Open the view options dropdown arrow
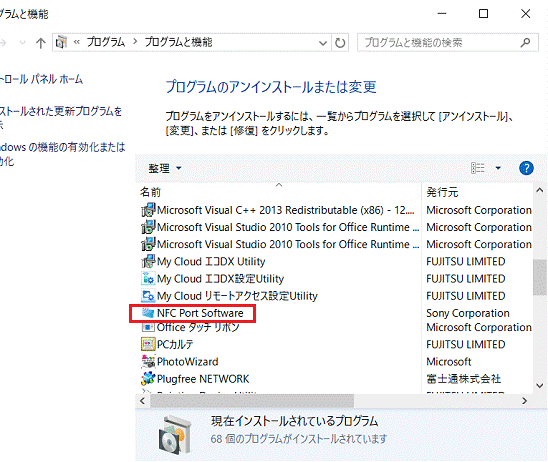Viewport: 548px width, 462px height. 498,168
